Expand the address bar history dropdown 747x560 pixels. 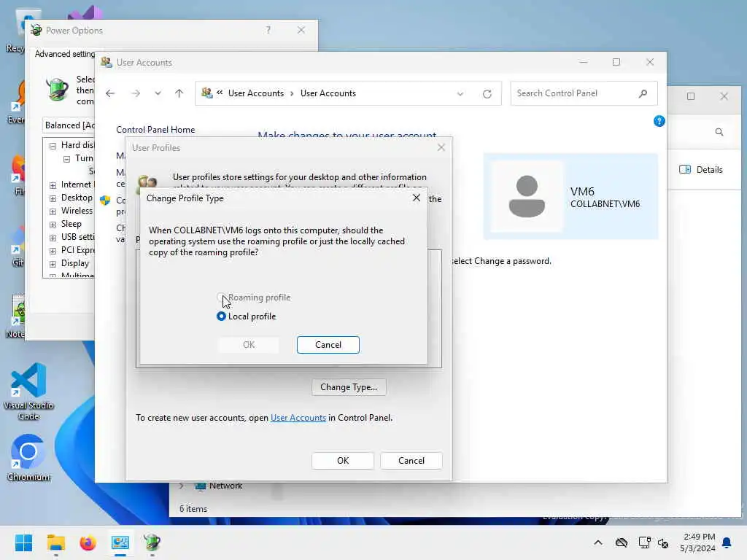[460, 94]
